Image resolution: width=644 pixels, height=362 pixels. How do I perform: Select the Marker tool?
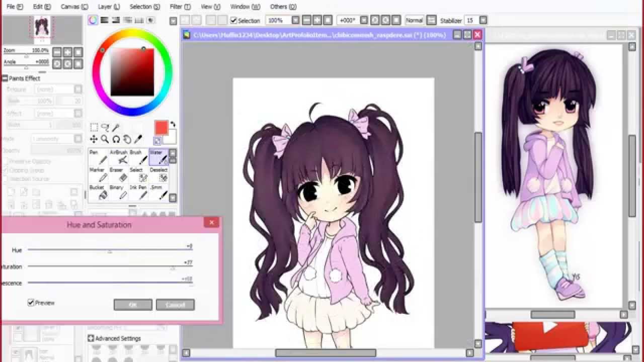click(x=98, y=175)
